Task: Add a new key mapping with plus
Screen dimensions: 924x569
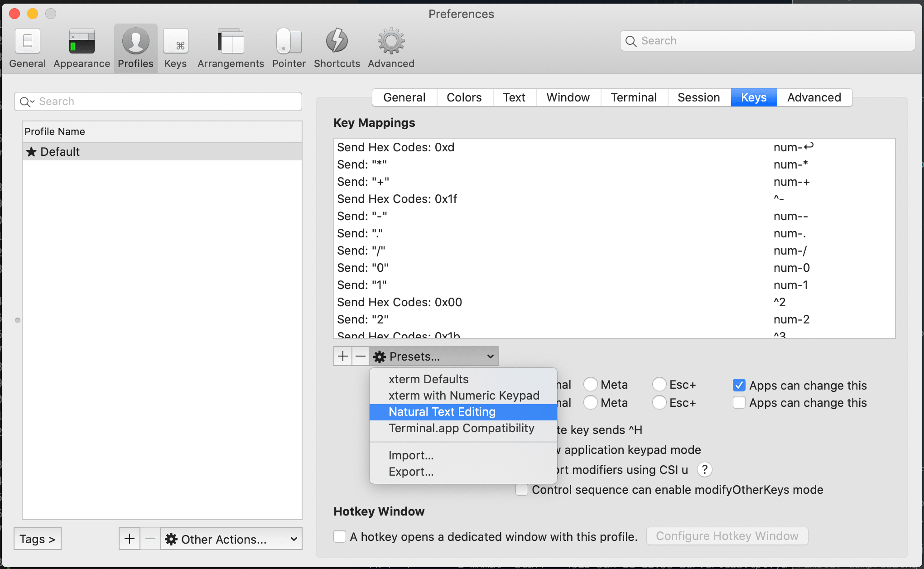Action: (x=343, y=357)
